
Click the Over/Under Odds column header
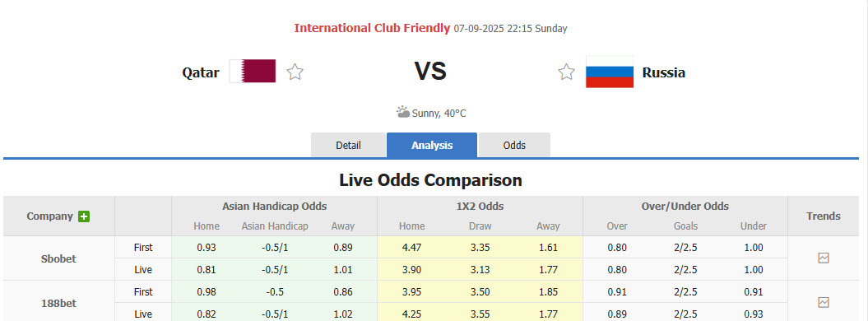coord(685,207)
